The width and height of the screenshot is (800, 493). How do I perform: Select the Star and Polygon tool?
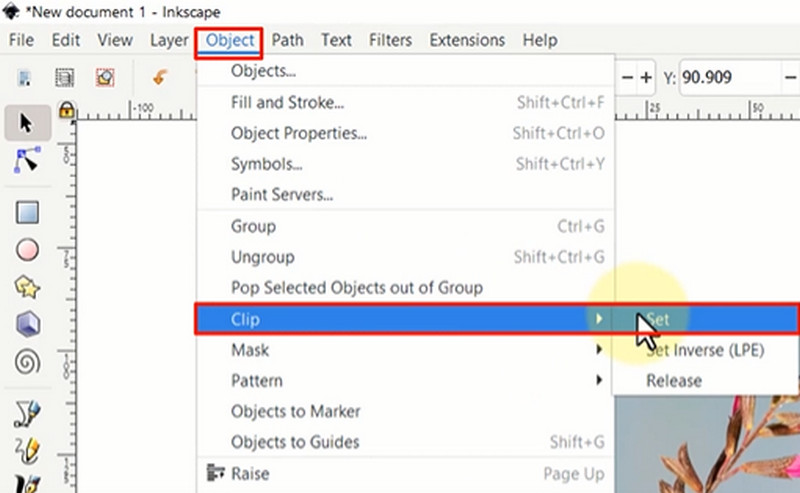coord(27,287)
